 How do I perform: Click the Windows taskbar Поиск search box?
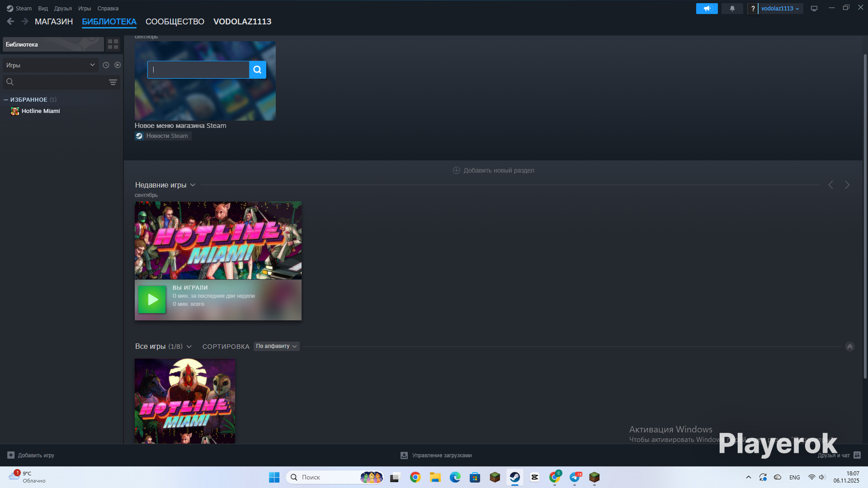pos(334,477)
